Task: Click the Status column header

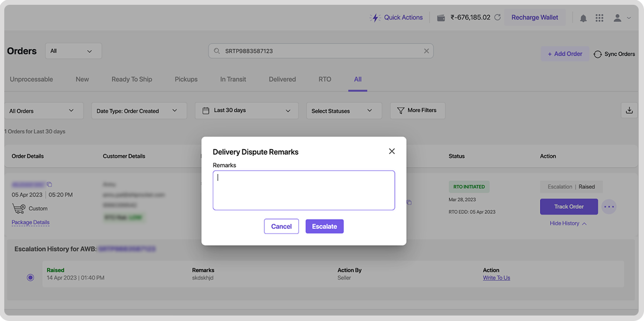Action: (x=457, y=156)
